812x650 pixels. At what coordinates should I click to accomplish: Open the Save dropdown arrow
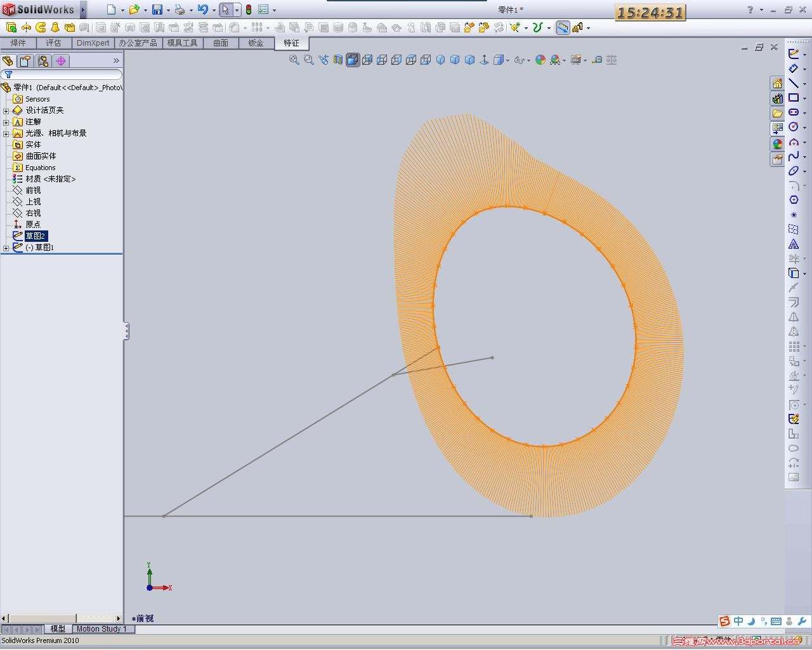point(168,10)
